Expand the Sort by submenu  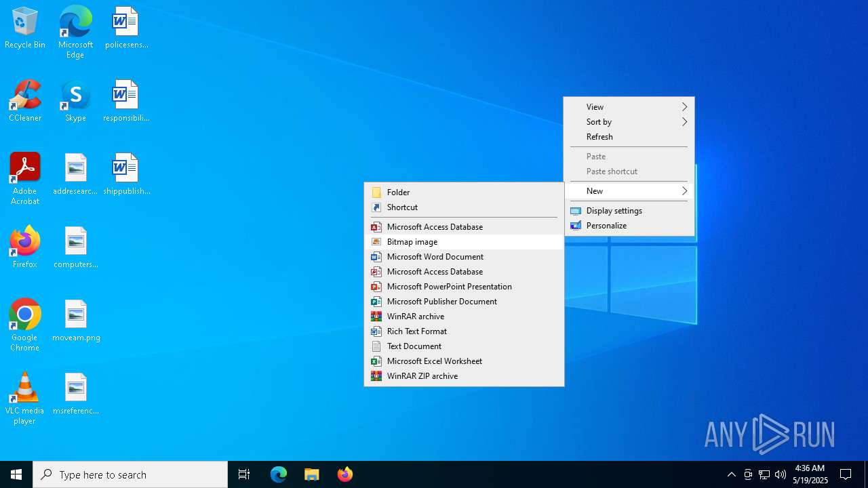(629, 121)
